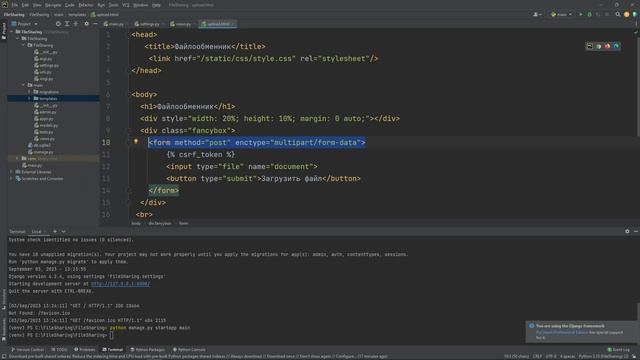The image size is (640, 360).
Task: Open the Refactor menu
Action: 86,5
